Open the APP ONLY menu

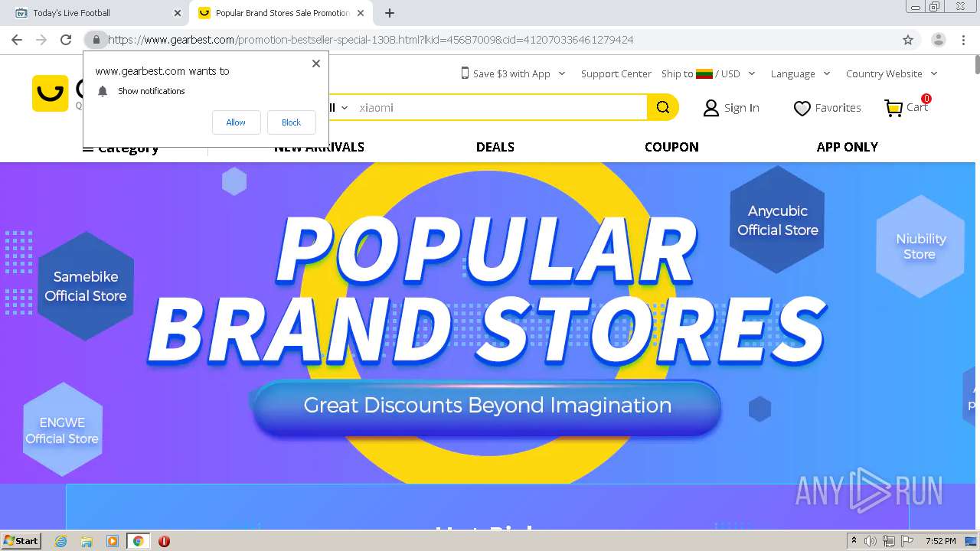[x=848, y=147]
